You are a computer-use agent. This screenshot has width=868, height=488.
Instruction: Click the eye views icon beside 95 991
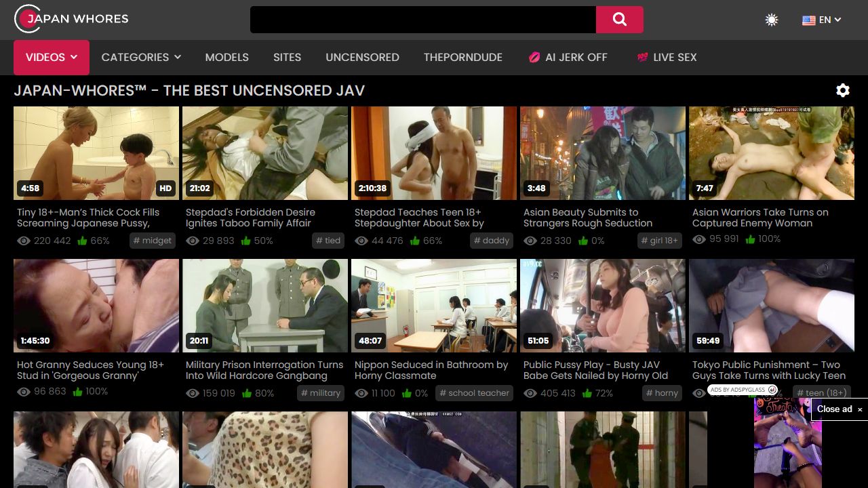tap(698, 239)
